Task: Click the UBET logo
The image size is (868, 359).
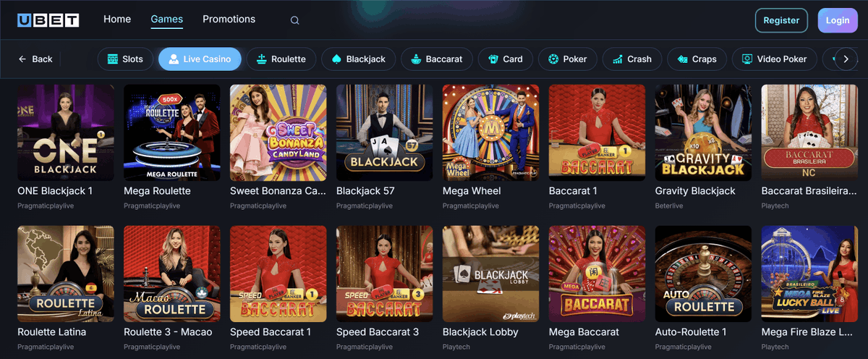Action: [48, 20]
